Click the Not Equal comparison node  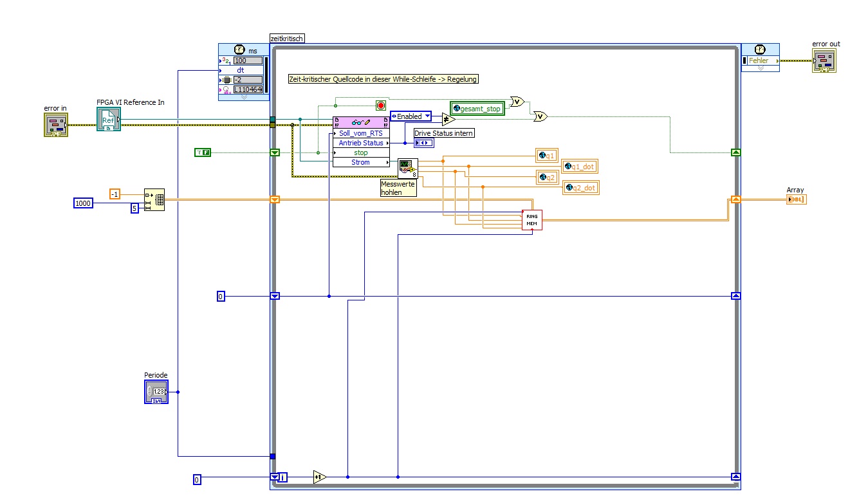pos(449,120)
